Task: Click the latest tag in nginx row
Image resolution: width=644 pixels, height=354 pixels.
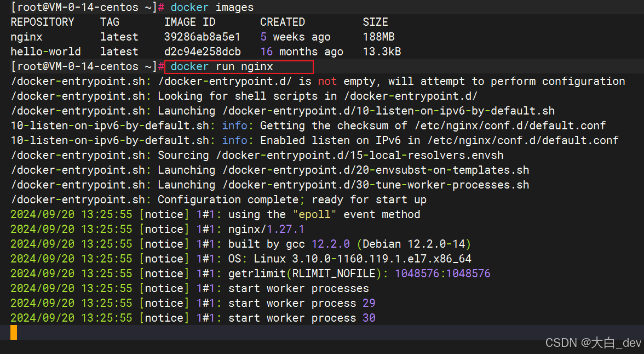Action: click(x=119, y=37)
